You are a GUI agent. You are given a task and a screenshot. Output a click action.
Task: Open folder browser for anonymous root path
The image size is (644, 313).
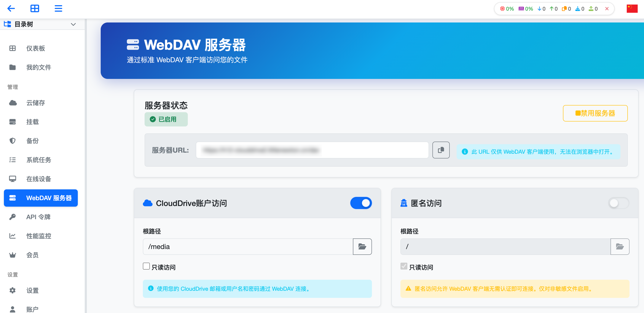pyautogui.click(x=620, y=246)
